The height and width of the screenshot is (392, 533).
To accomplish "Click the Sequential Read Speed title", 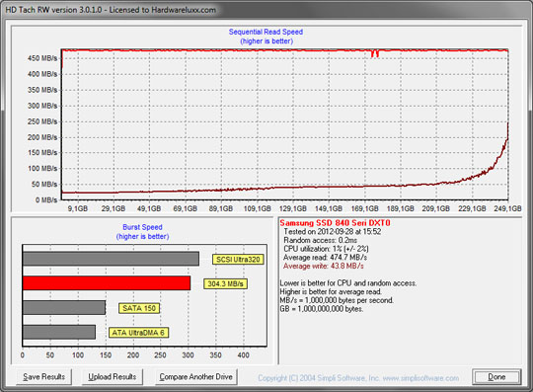I will click(266, 32).
